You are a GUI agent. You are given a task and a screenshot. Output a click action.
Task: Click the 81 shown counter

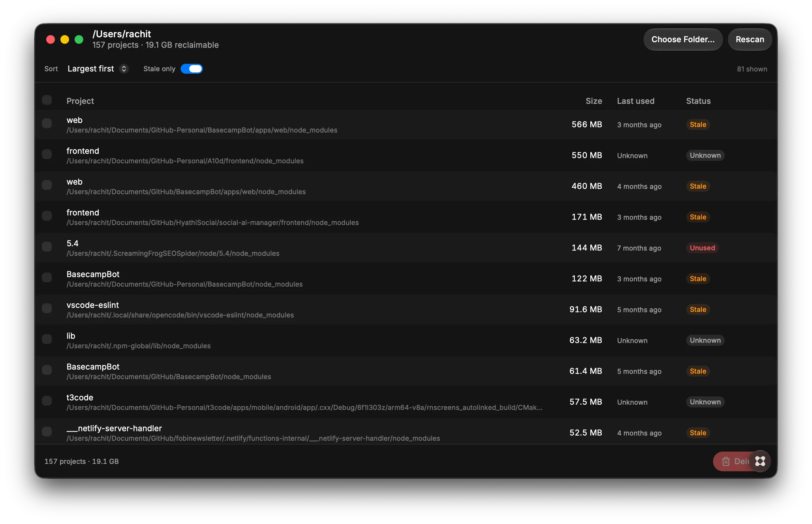tap(752, 69)
